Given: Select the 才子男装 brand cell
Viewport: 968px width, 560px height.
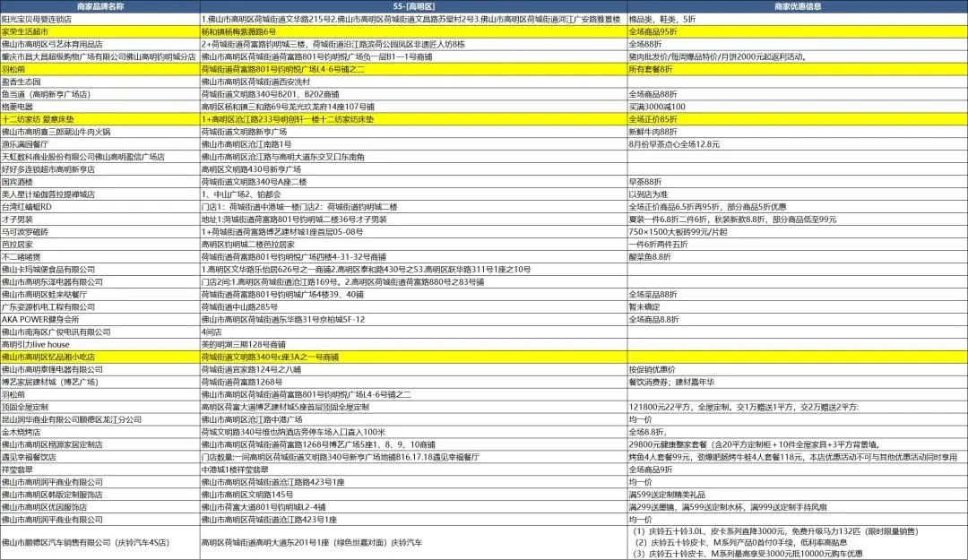Looking at the screenshot, I should click(100, 220).
